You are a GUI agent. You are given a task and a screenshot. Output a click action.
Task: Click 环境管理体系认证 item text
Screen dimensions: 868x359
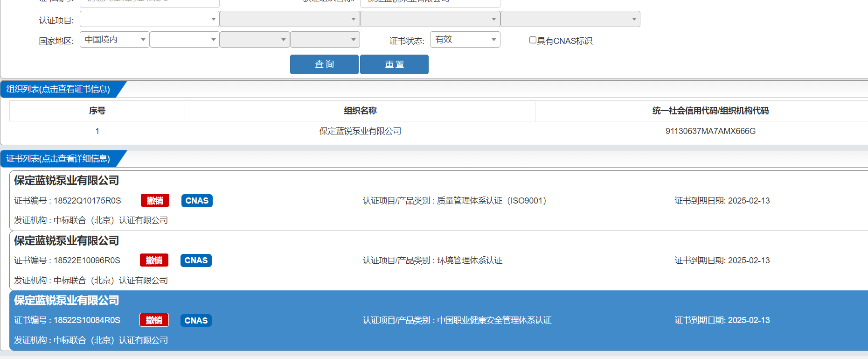470,260
